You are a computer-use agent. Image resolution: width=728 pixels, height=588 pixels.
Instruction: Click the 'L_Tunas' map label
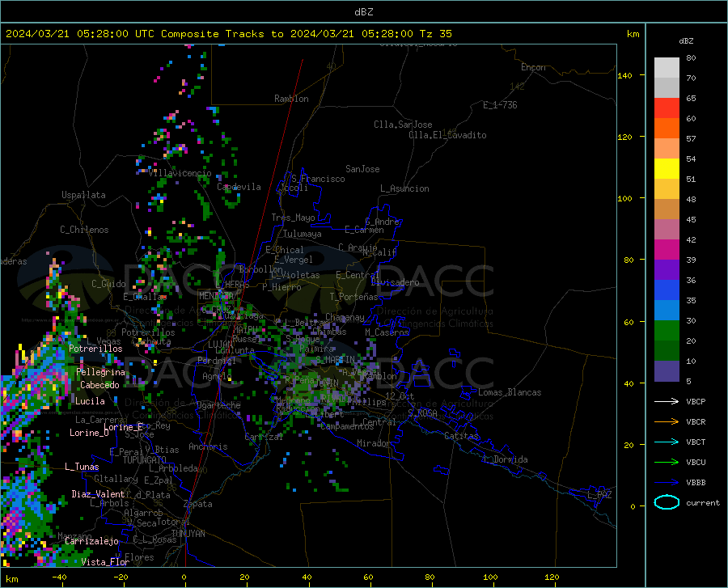tap(82, 467)
